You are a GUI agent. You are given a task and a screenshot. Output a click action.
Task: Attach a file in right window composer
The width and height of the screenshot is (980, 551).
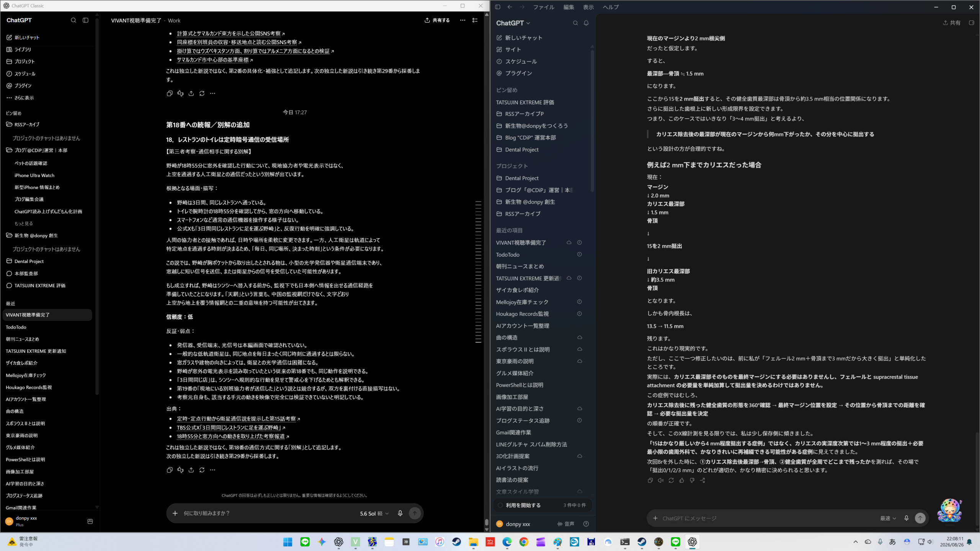tap(655, 518)
